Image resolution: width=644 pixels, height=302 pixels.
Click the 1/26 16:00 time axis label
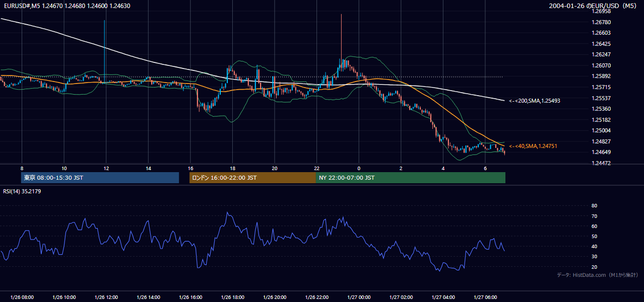pyautogui.click(x=190, y=297)
